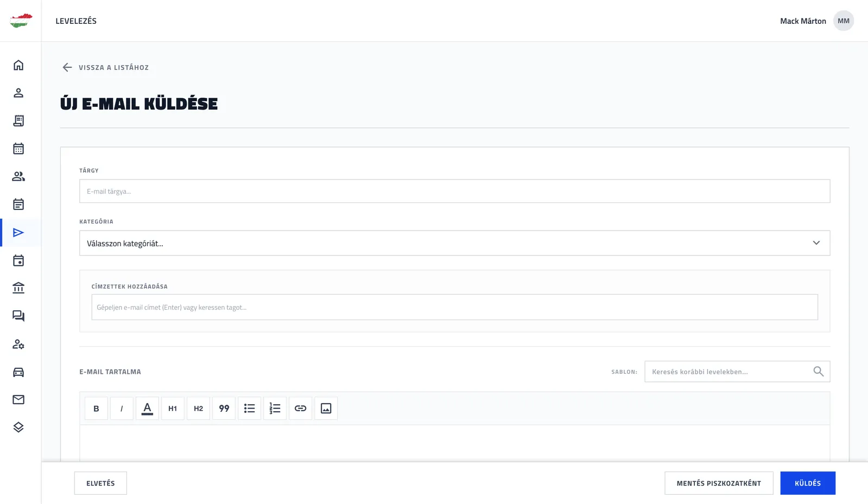The image size is (868, 504).
Task: Open the bank building sidebar icon
Action: point(18,288)
